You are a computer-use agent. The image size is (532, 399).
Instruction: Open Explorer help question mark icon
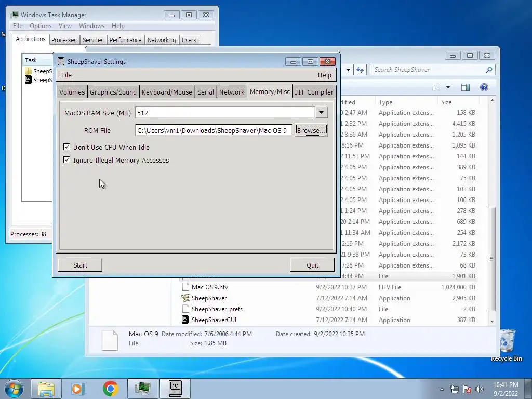(x=484, y=87)
